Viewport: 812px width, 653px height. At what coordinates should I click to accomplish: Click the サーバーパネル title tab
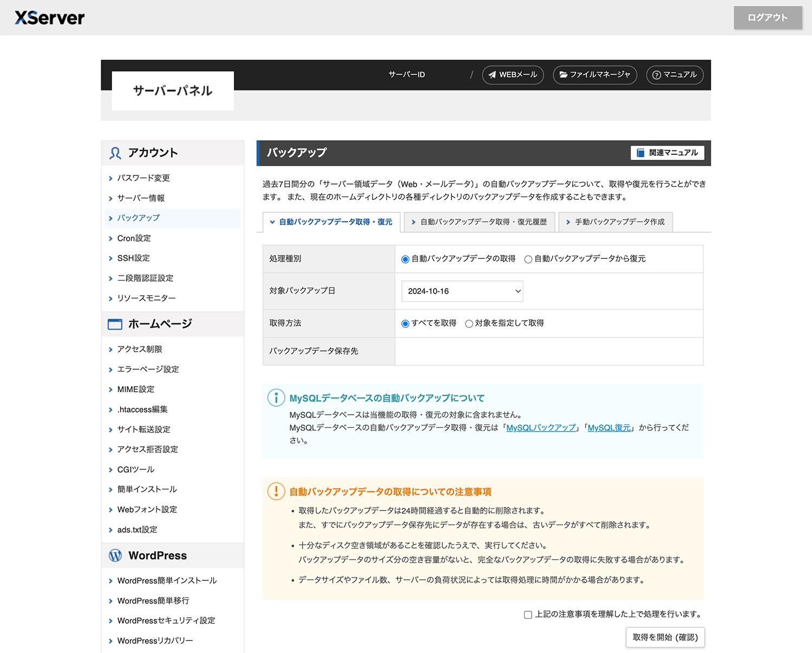tap(173, 91)
